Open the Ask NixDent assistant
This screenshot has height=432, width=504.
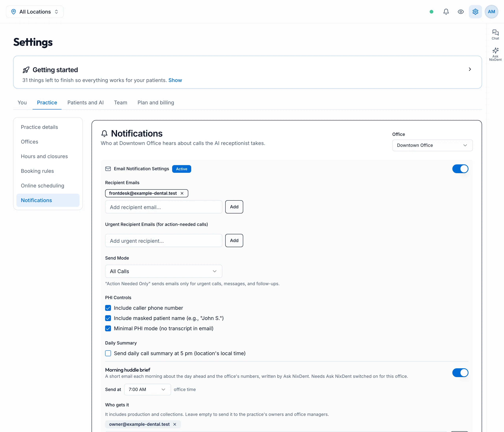(x=495, y=54)
